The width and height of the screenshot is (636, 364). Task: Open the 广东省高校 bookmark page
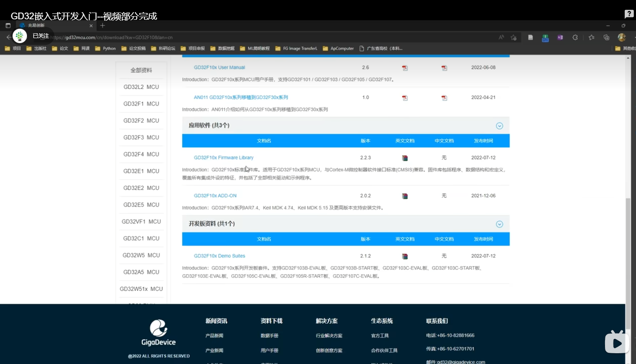click(x=381, y=48)
